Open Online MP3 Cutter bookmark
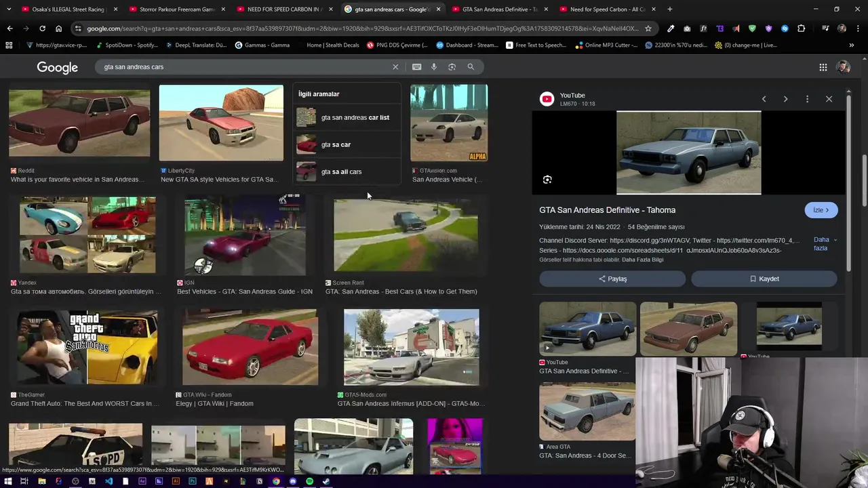The height and width of the screenshot is (488, 868). coord(606,45)
